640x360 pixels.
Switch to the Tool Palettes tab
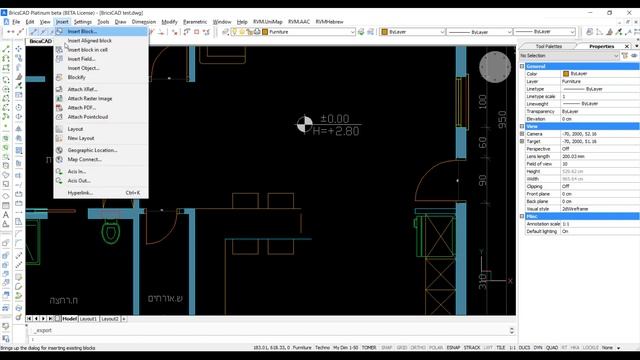click(x=549, y=46)
